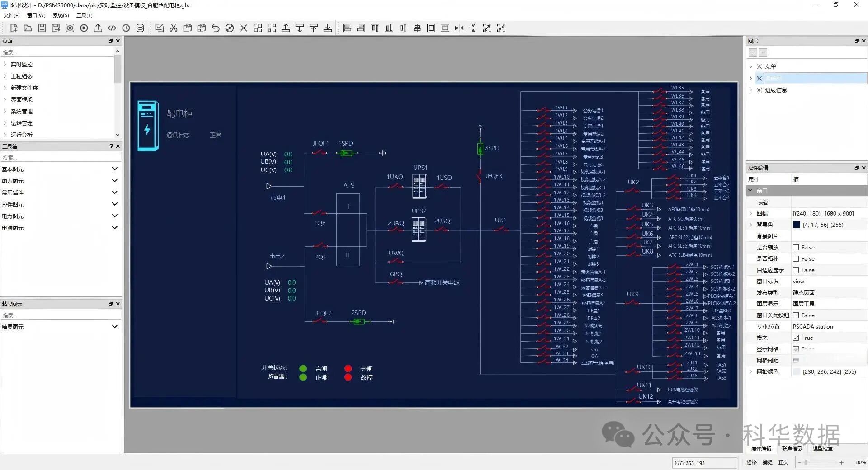Image resolution: width=868 pixels, height=470 pixels.
Task: Click the undo arrow icon
Action: coord(216,28)
